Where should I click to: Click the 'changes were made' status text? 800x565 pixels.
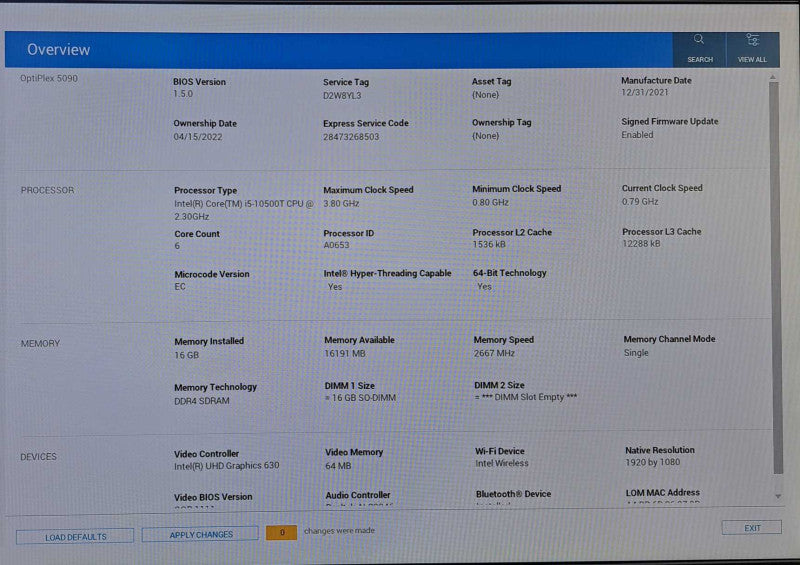pyautogui.click(x=339, y=531)
